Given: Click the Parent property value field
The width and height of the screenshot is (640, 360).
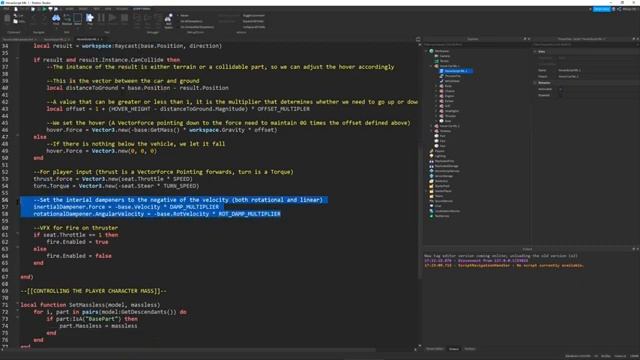Looking at the screenshot, I should point(598,76).
